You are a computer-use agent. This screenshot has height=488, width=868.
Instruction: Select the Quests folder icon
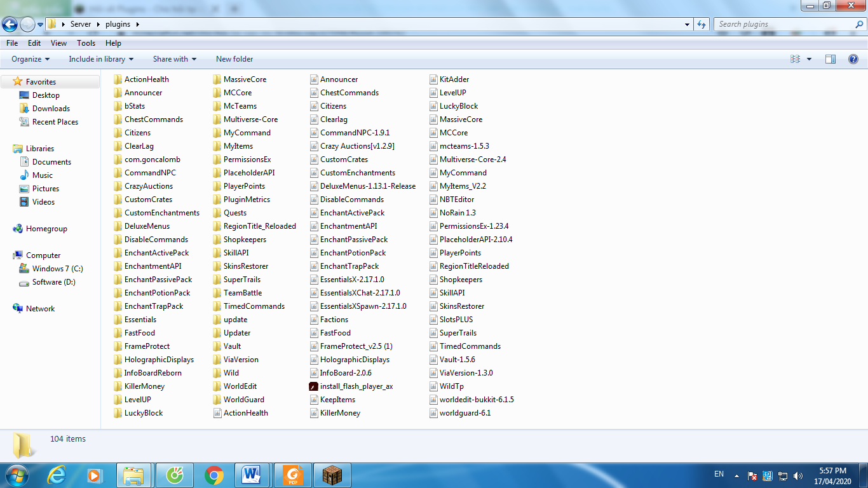(217, 213)
